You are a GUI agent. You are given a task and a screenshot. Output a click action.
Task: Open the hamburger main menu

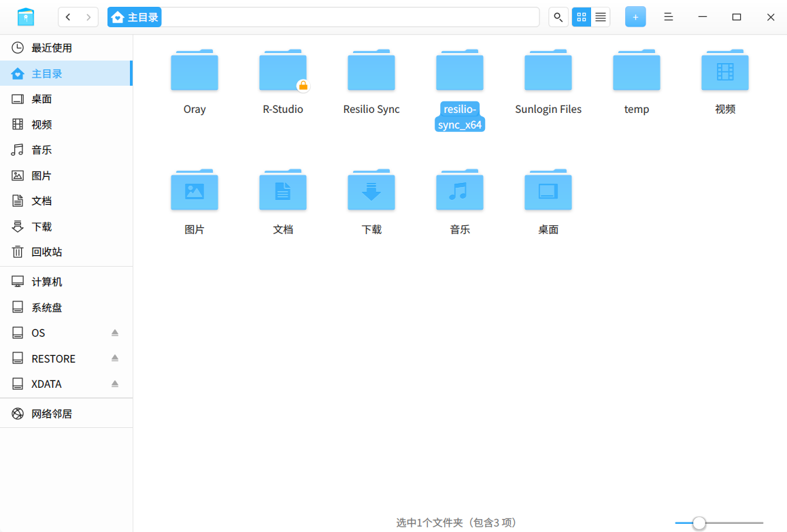point(668,17)
